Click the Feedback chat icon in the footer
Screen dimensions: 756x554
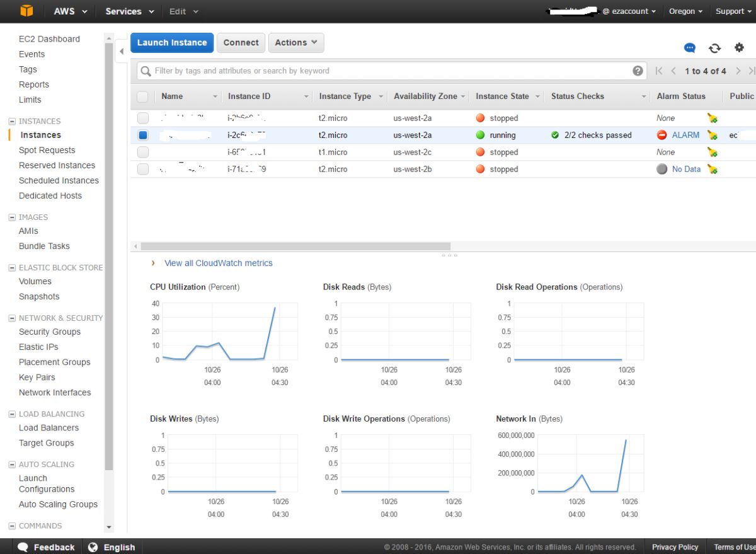23,547
